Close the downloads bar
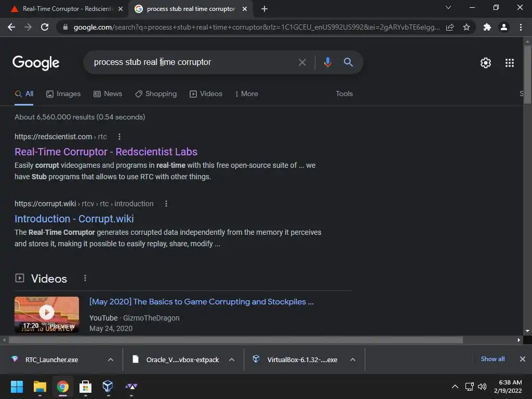The image size is (532, 399). click(523, 359)
